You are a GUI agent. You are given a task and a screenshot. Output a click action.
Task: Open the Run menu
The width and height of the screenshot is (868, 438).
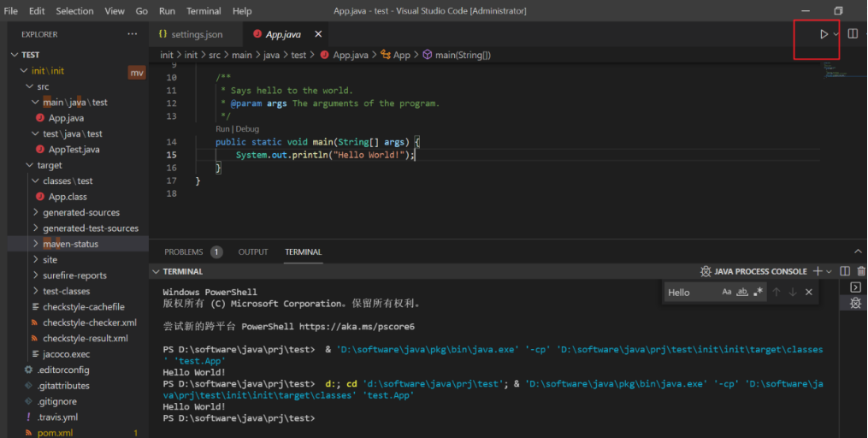pyautogui.click(x=167, y=11)
